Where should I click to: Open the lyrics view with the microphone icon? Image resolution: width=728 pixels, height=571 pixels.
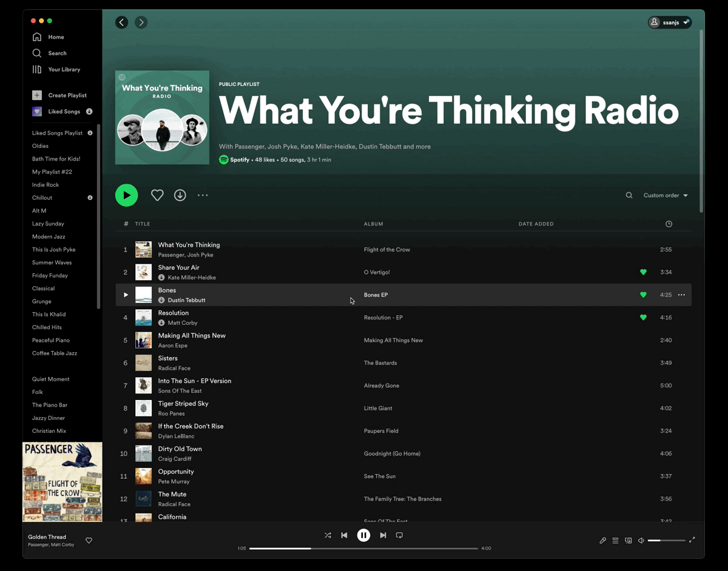[602, 540]
